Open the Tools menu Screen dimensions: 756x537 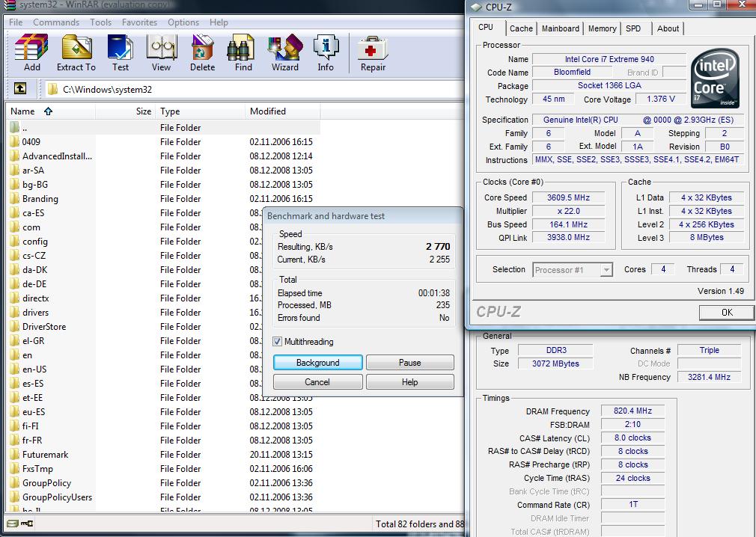coord(100,22)
